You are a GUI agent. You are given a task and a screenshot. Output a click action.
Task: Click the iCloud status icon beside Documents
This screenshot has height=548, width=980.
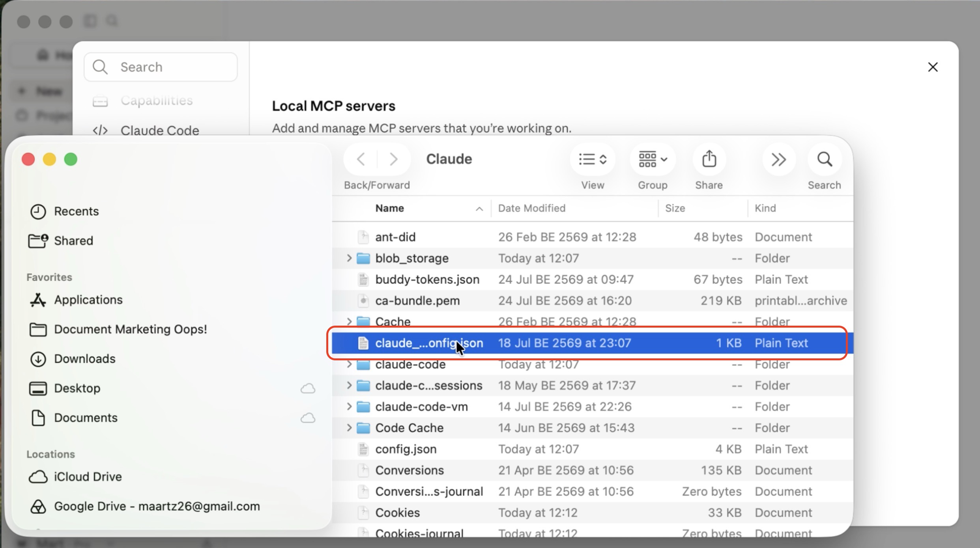[x=308, y=418]
